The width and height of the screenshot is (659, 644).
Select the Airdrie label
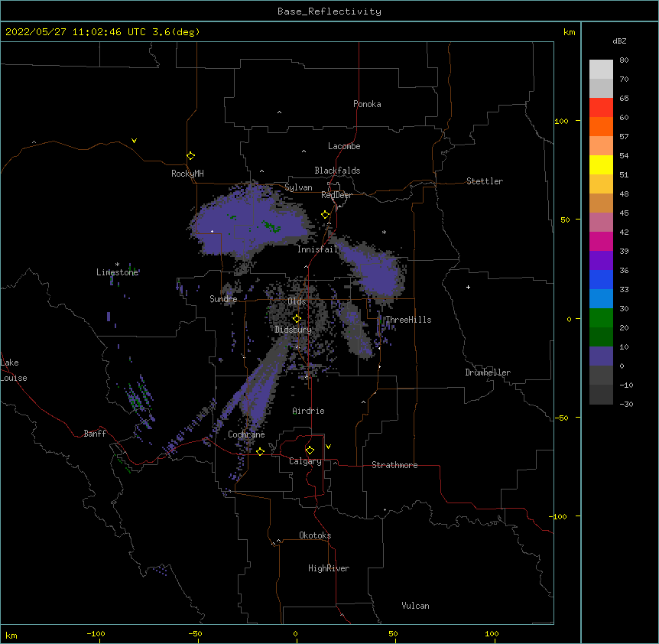(308, 411)
